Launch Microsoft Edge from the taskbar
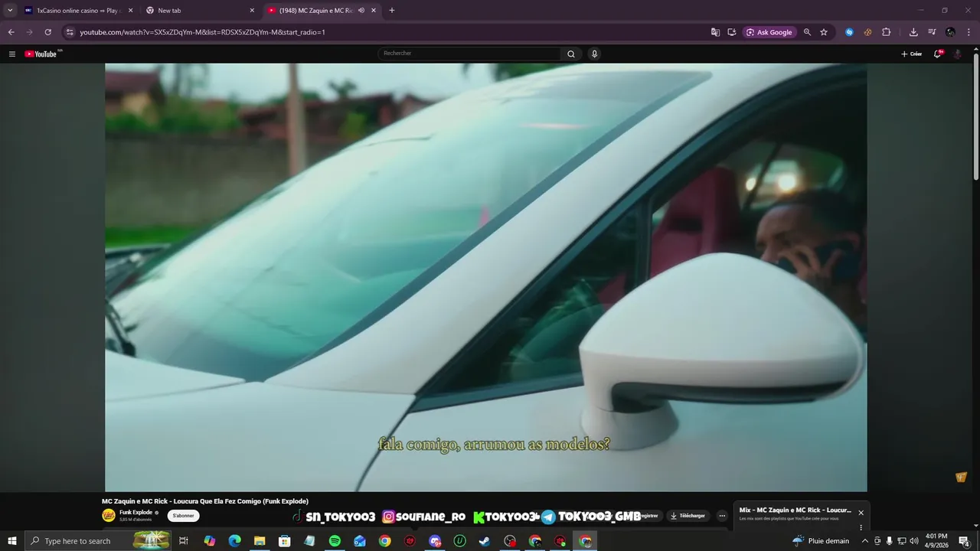 pyautogui.click(x=235, y=541)
